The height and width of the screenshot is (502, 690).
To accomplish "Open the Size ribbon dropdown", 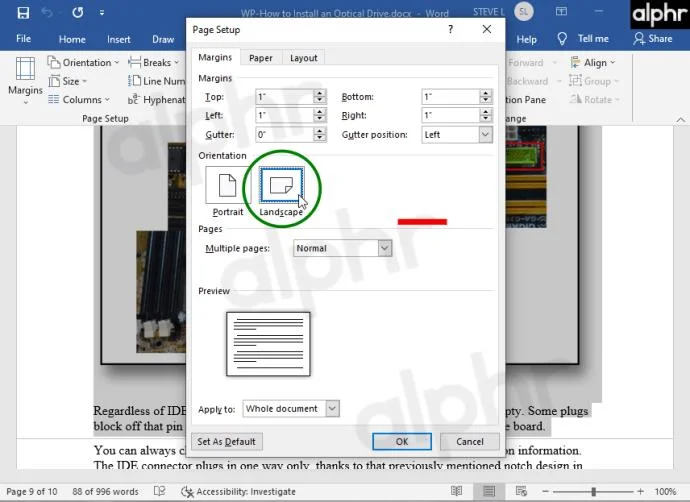I will [68, 81].
